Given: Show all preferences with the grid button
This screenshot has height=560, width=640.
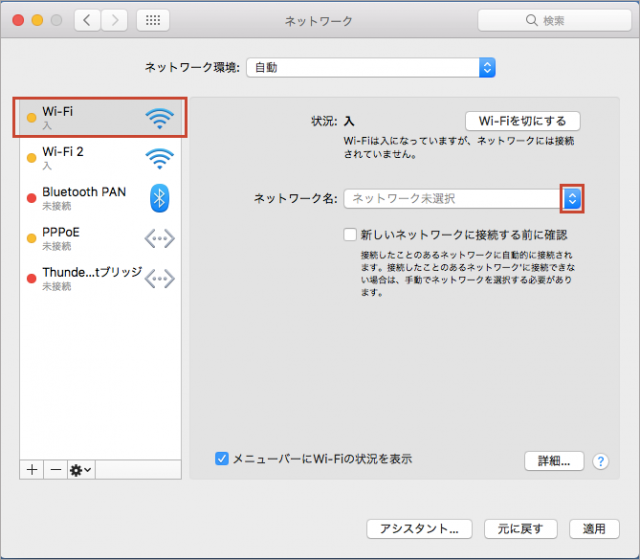Looking at the screenshot, I should pyautogui.click(x=151, y=20).
